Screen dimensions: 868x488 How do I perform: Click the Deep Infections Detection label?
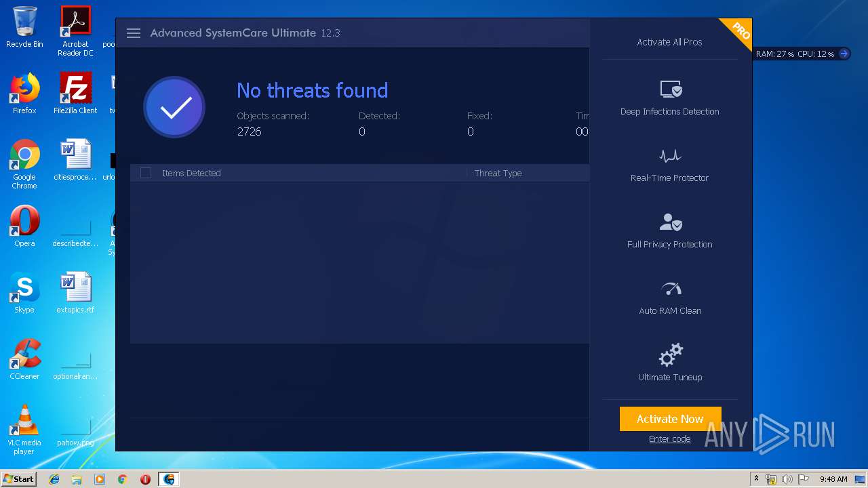coord(669,112)
